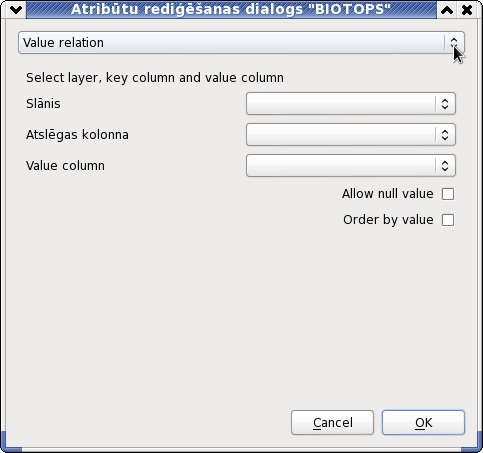Click the Atslēgas kolonna up-down arrow icon

tap(445, 135)
